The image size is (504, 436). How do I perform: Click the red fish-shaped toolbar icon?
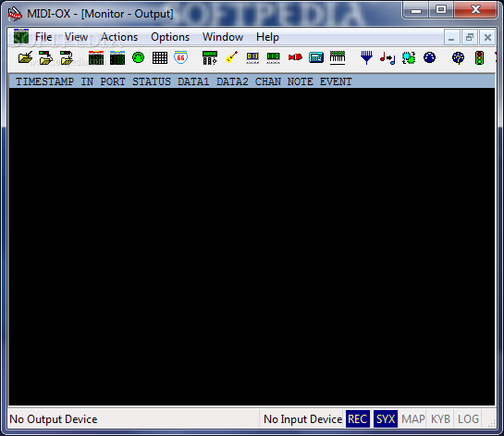coord(295,57)
